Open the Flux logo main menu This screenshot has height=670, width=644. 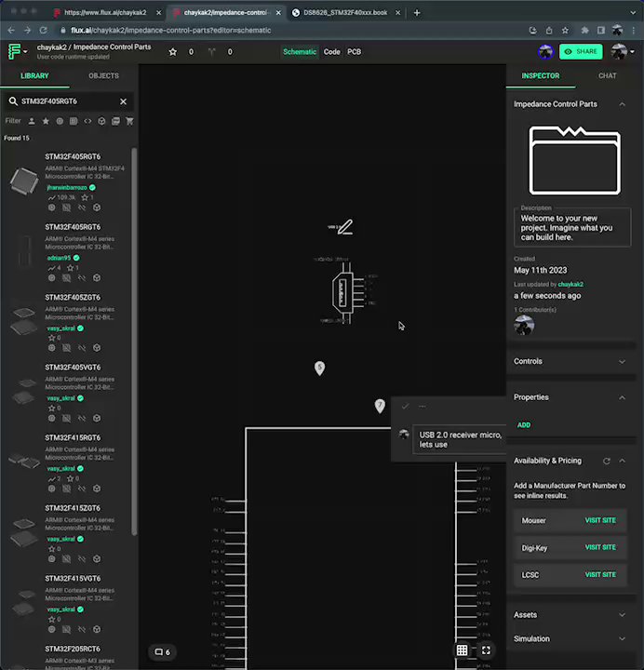[17, 52]
